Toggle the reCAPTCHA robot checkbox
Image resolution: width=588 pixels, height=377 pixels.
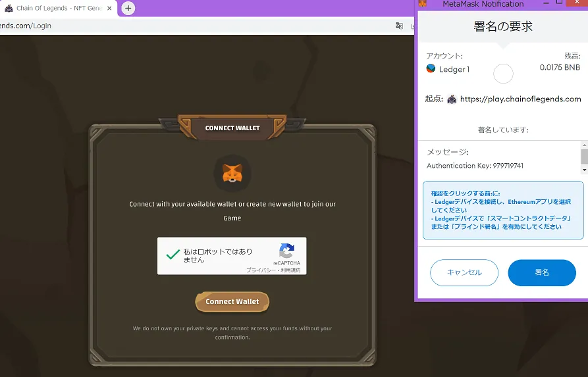tap(173, 255)
